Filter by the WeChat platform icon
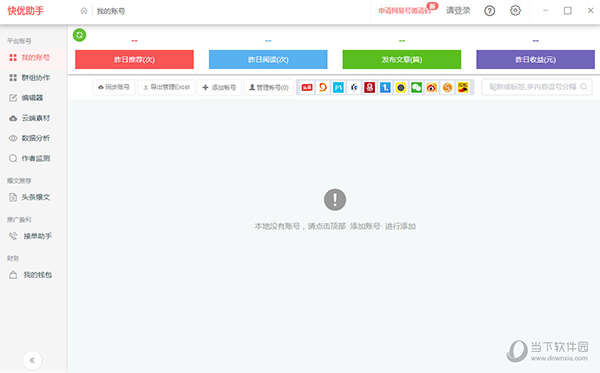600x373 pixels. (x=416, y=88)
